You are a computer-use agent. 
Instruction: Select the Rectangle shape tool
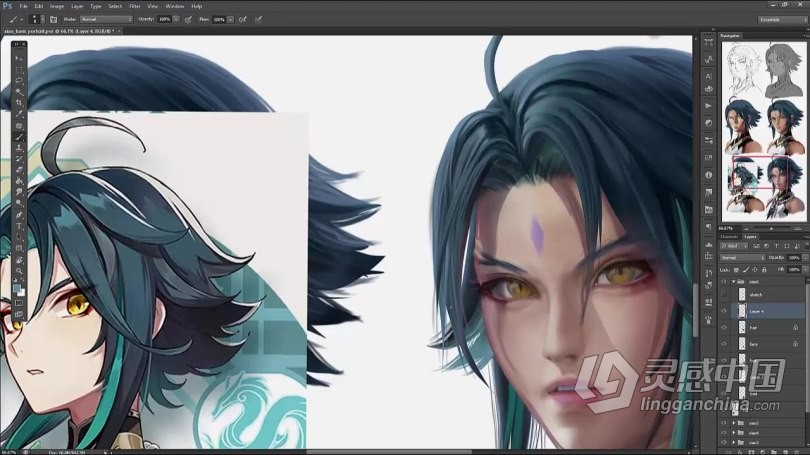19,248
